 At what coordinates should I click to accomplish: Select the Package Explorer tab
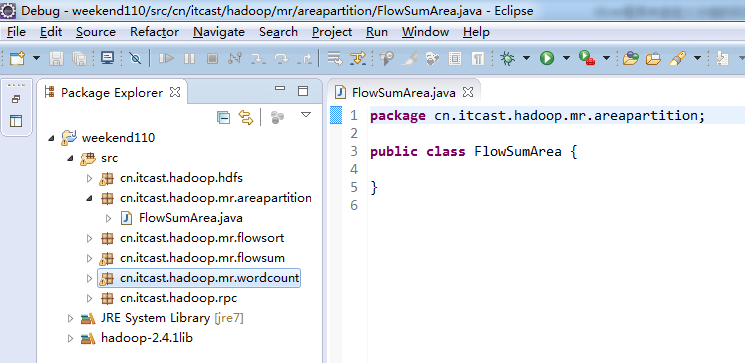(112, 93)
